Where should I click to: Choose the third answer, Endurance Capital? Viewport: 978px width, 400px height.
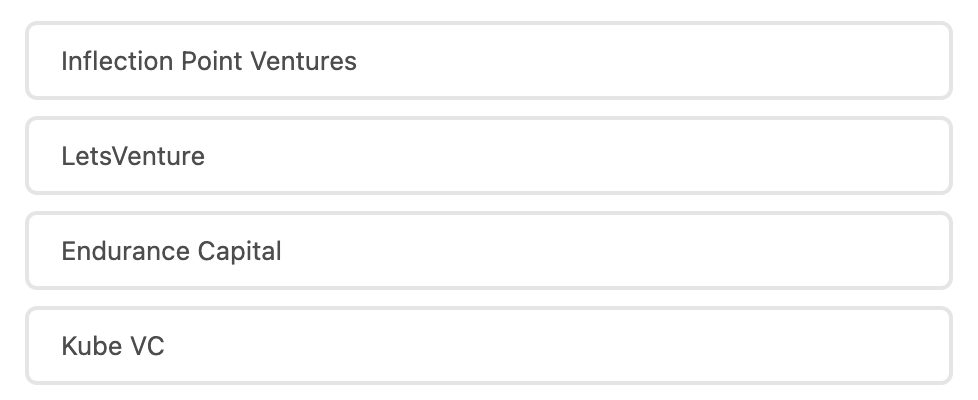pyautogui.click(x=488, y=251)
